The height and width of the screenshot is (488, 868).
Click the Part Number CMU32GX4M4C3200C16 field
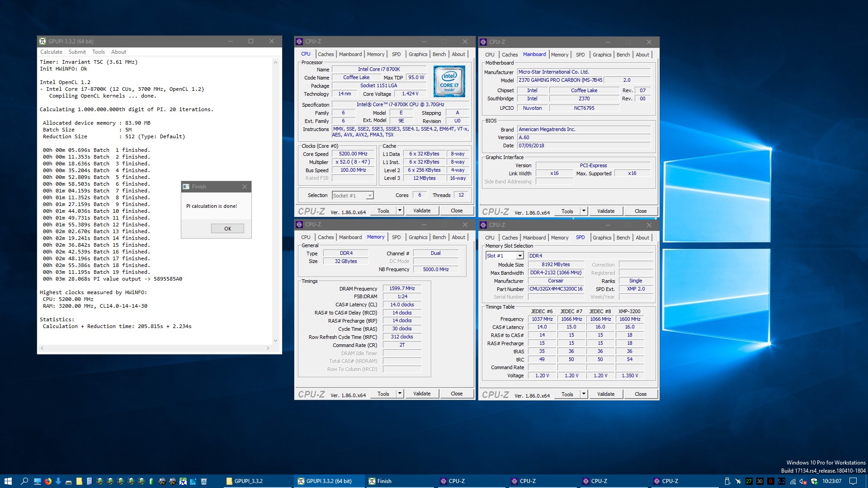click(556, 289)
